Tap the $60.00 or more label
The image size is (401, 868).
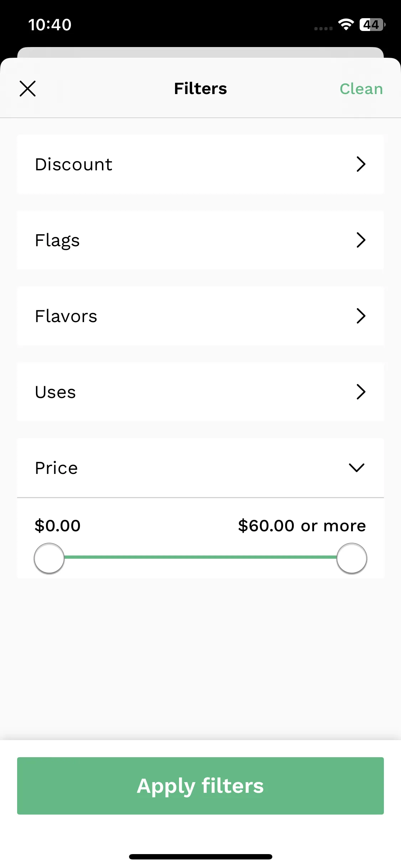302,526
